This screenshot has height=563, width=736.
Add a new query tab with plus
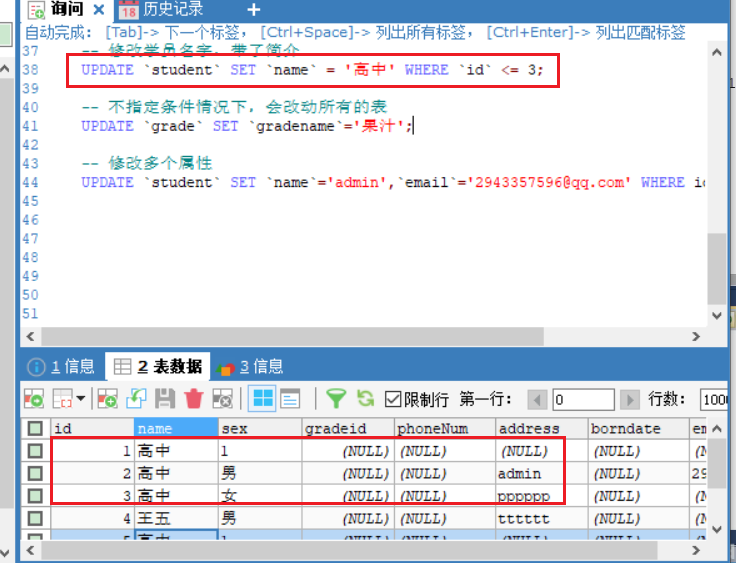pos(253,9)
